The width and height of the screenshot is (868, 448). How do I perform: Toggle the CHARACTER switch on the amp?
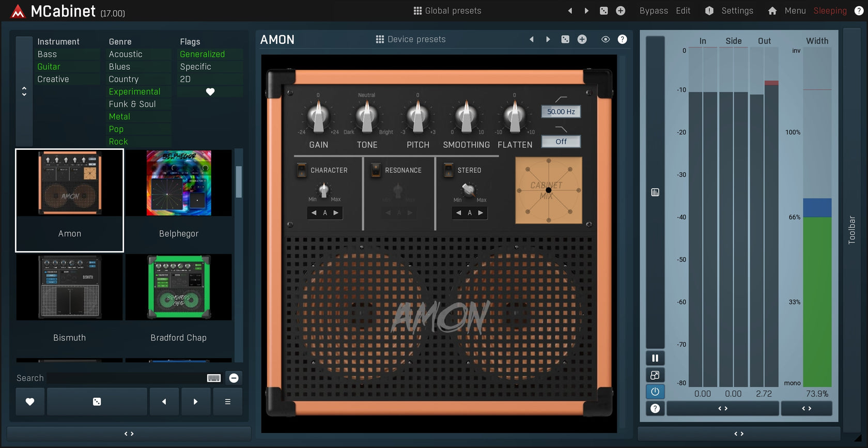click(x=301, y=170)
